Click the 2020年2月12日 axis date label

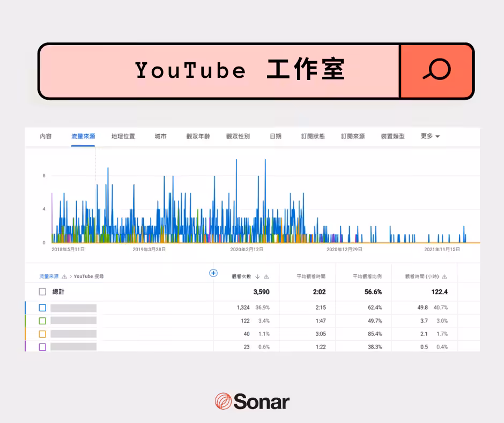pos(247,250)
